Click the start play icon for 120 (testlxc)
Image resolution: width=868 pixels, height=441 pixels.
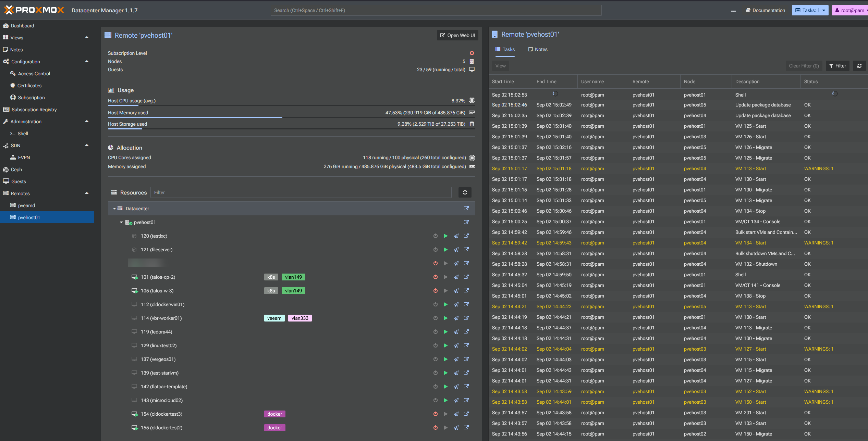coord(445,236)
